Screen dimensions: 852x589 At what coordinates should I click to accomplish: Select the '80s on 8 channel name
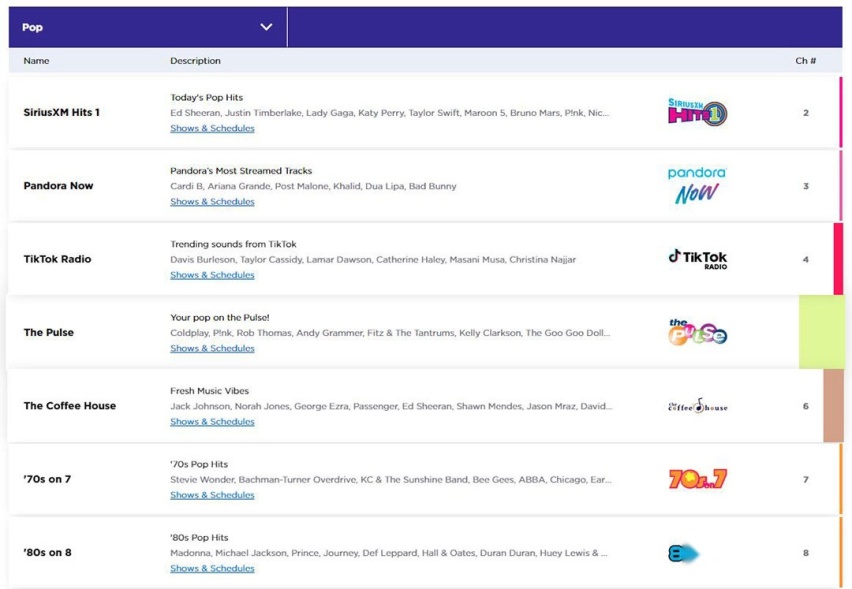coord(47,553)
